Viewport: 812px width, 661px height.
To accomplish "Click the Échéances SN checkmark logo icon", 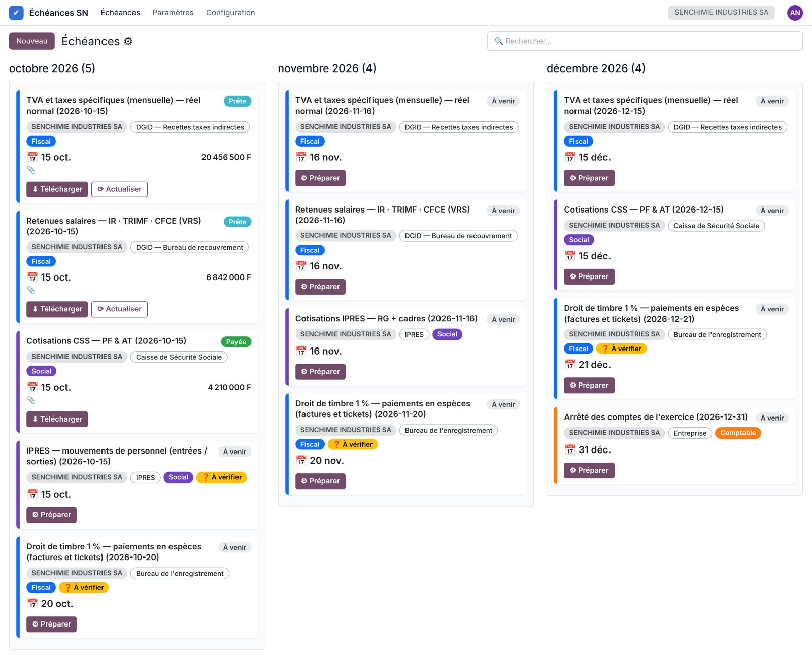I will [x=16, y=13].
